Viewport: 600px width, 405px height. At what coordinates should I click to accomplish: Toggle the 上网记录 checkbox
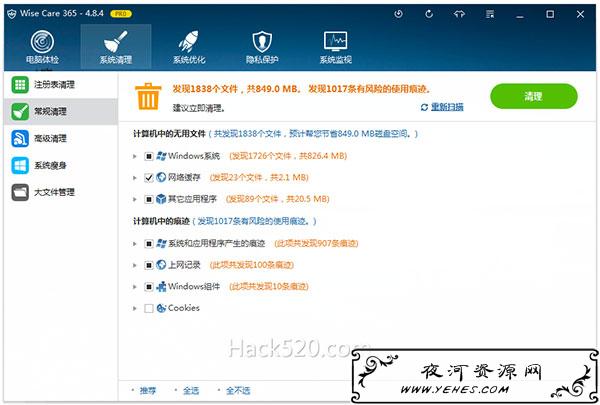149,265
